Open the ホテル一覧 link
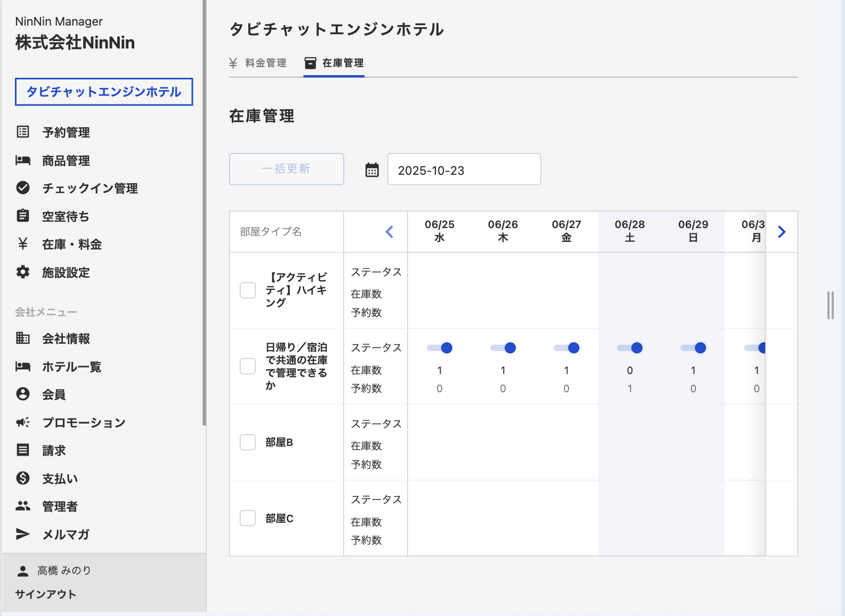 coord(71,366)
